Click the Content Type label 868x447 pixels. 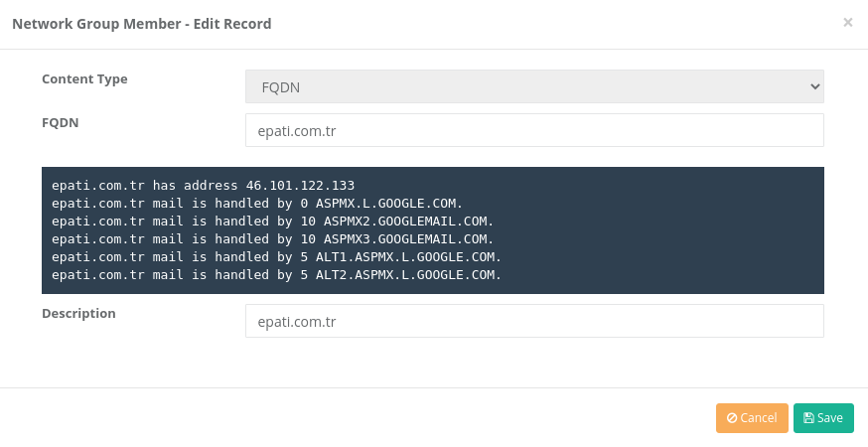(x=84, y=79)
